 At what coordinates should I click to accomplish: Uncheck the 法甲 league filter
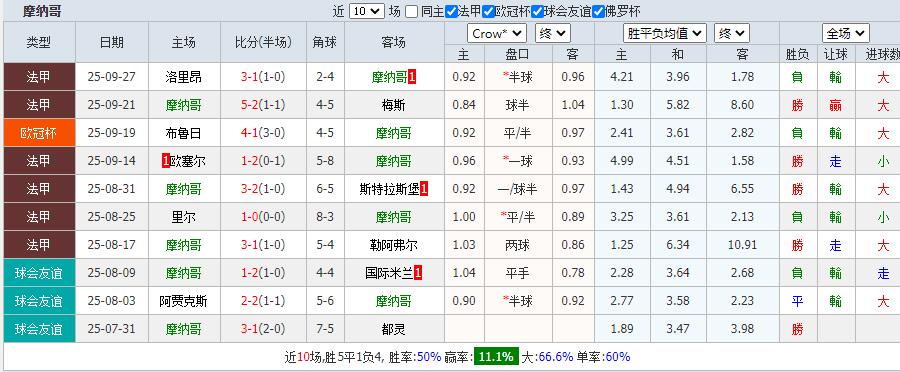pos(451,11)
